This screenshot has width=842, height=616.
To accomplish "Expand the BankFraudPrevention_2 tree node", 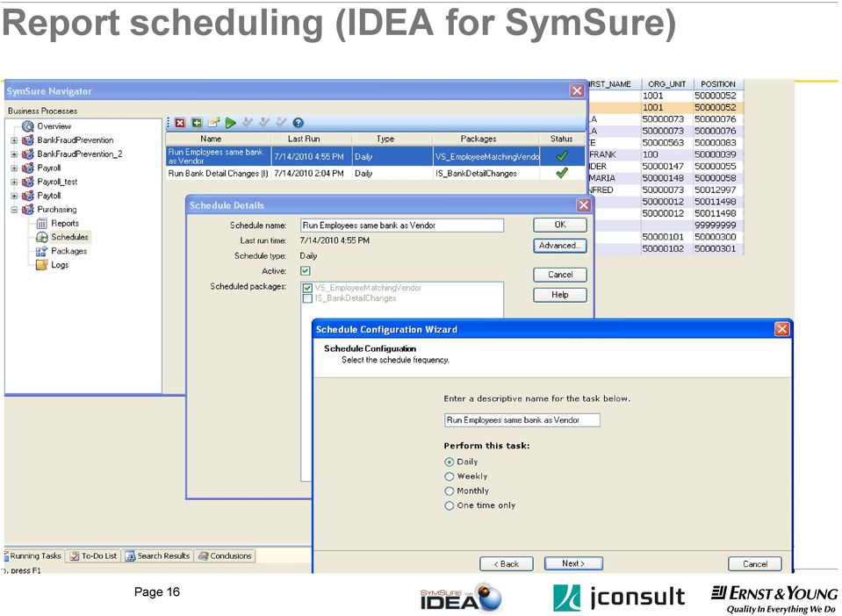I will tap(15, 154).
